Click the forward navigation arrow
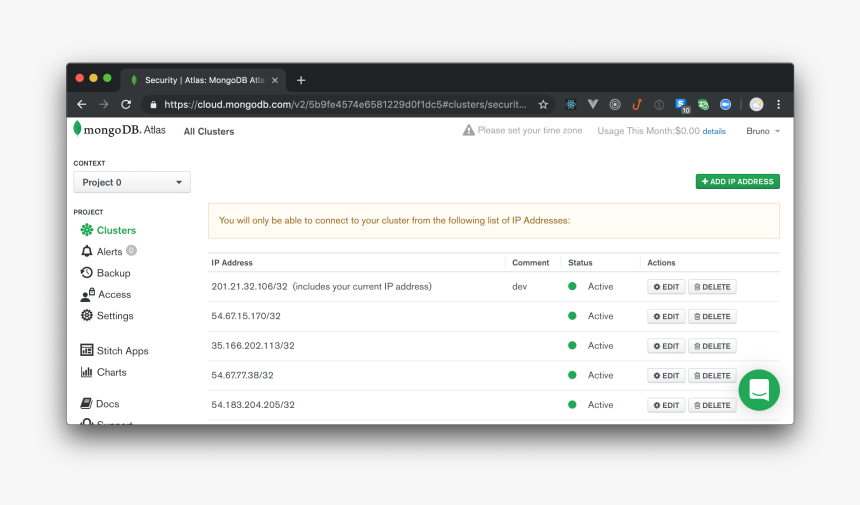860x505 pixels. pos(104,104)
